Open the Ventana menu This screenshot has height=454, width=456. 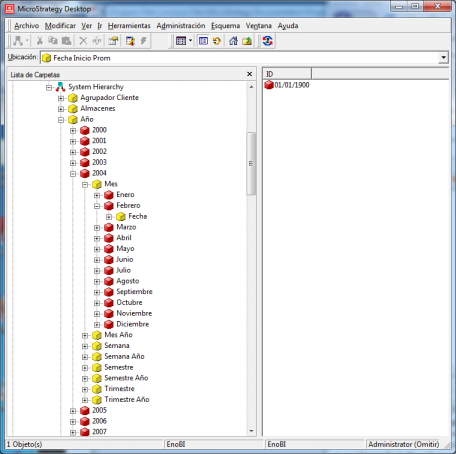259,26
